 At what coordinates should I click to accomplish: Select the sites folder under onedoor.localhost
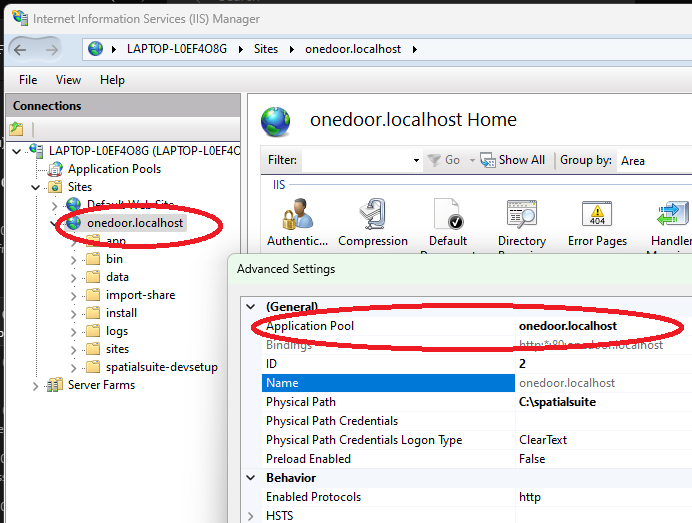pos(117,349)
